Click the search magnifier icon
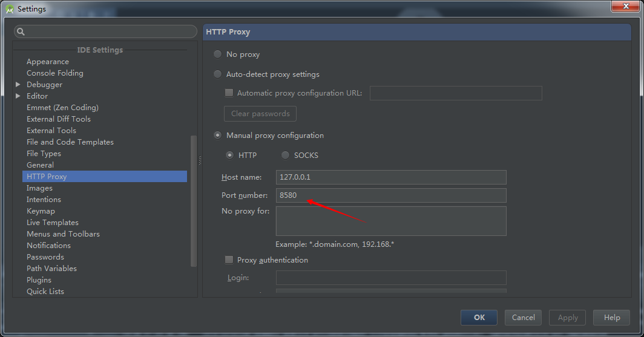The height and width of the screenshot is (337, 644). coord(21,31)
